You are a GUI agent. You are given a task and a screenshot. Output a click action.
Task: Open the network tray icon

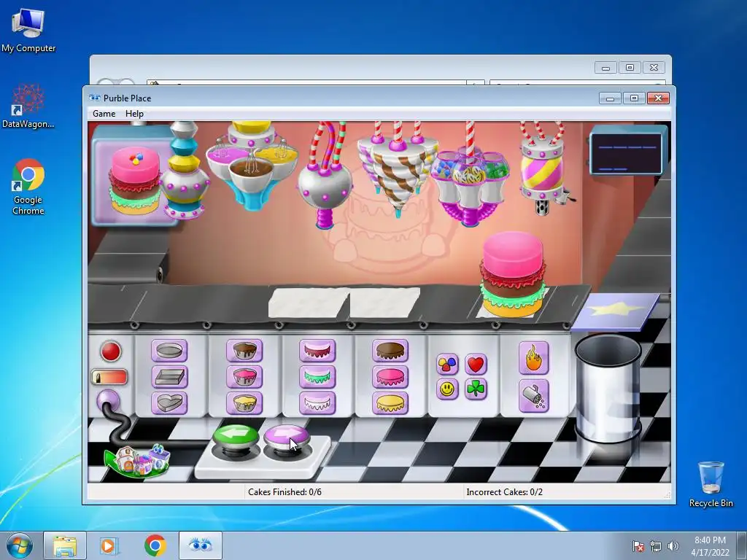(656, 546)
